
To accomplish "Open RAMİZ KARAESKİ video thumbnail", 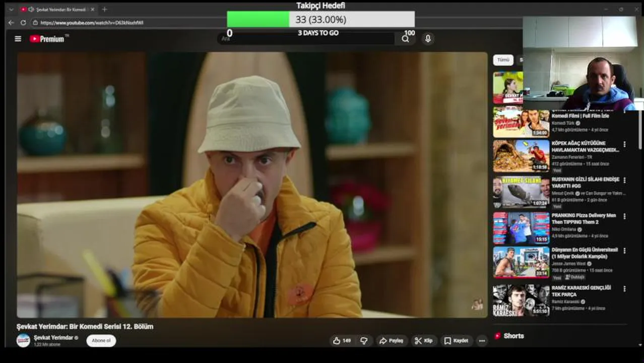I will tap(521, 300).
